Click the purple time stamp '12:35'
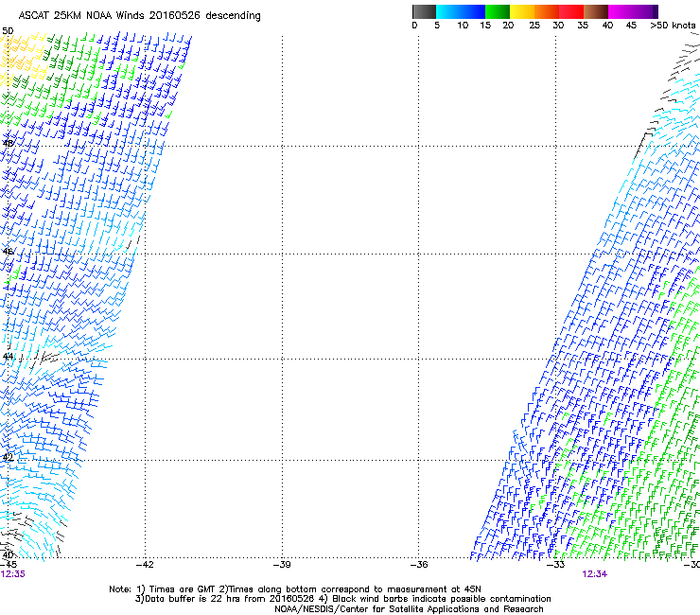This screenshot has height=615, width=700. pos(12,574)
